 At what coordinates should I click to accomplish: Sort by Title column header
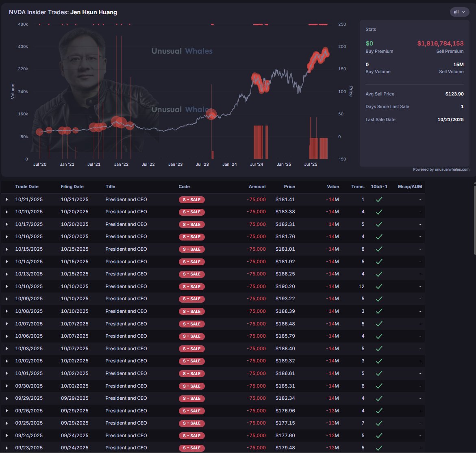tap(110, 186)
